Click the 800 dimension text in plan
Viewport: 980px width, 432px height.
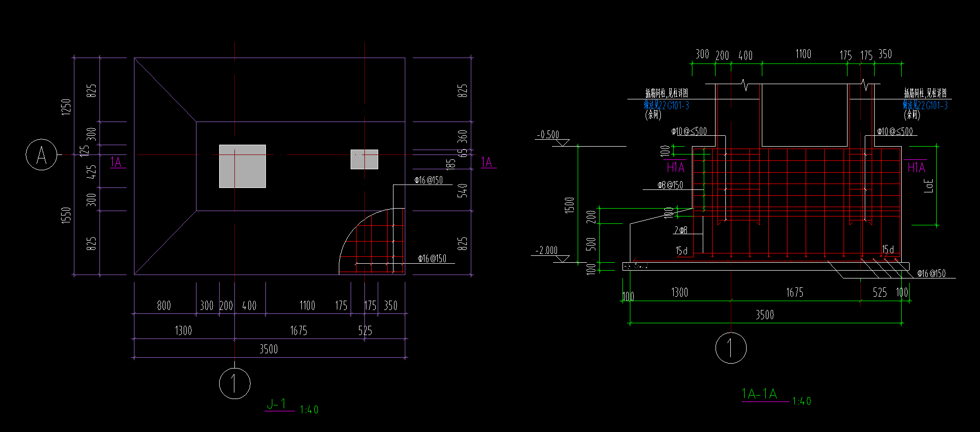pyautogui.click(x=164, y=306)
